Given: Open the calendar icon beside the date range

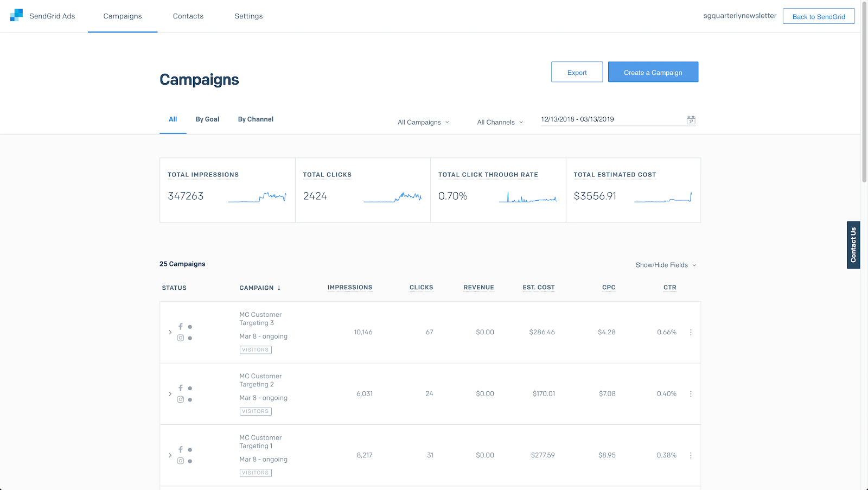Looking at the screenshot, I should click(x=691, y=119).
